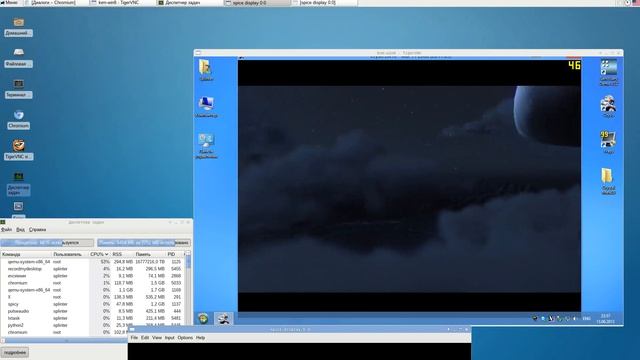640x360 pixels.
Task: Open the Меню button on the top panel
Action: [9, 2]
